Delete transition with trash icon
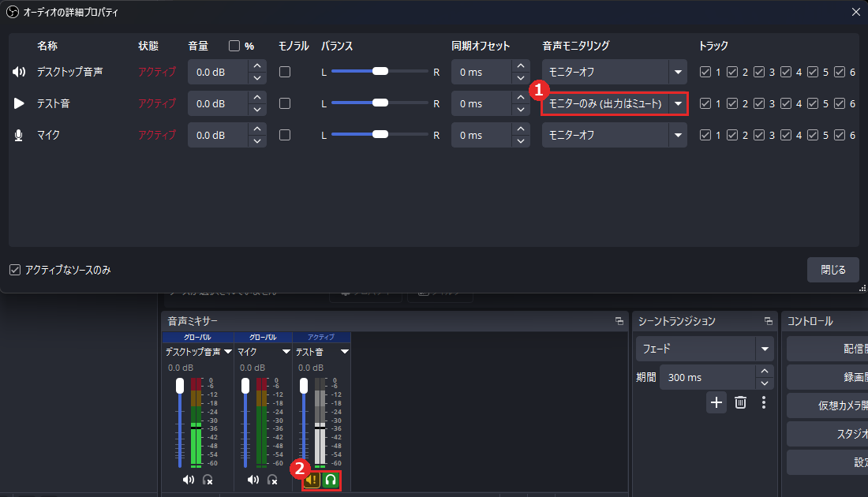The image size is (868, 497). point(740,402)
